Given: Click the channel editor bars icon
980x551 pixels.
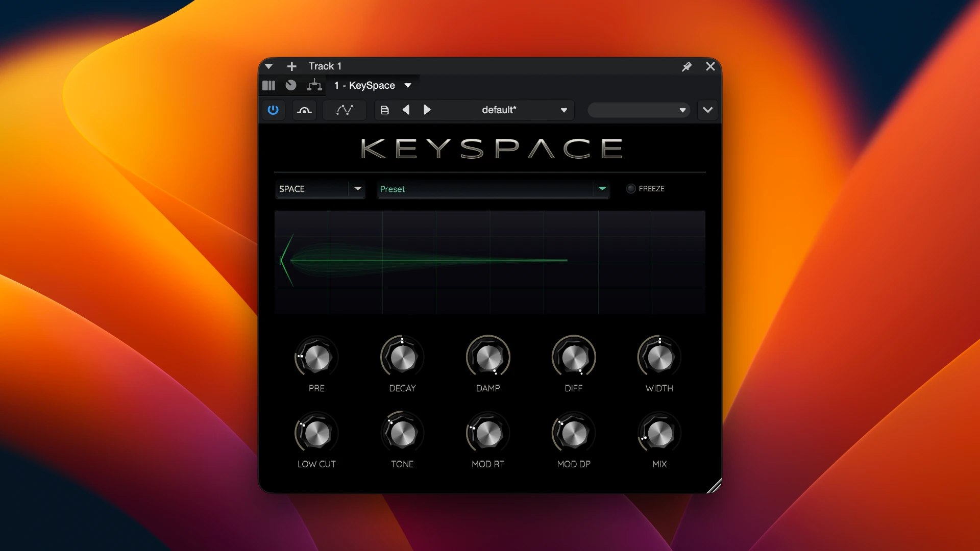Looking at the screenshot, I should pyautogui.click(x=268, y=85).
